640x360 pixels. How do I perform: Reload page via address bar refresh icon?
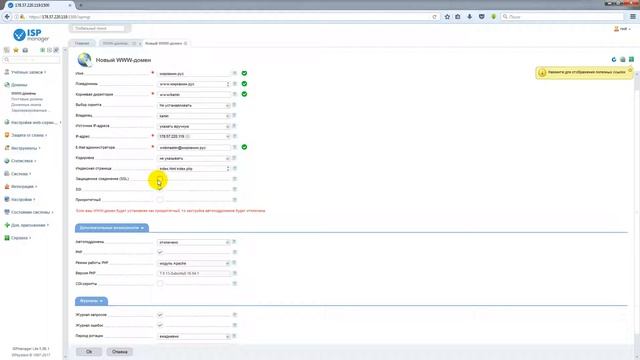(434, 17)
